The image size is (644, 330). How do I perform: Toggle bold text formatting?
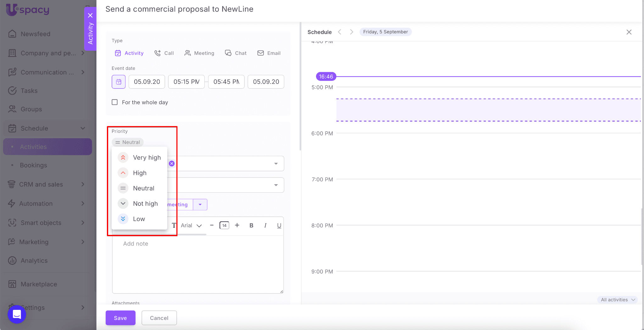[x=251, y=225]
